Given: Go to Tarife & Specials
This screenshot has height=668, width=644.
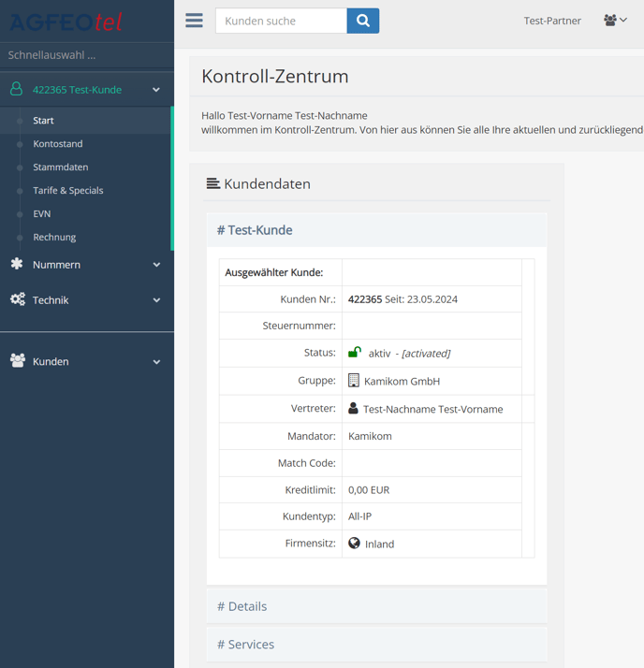Looking at the screenshot, I should click(x=68, y=191).
